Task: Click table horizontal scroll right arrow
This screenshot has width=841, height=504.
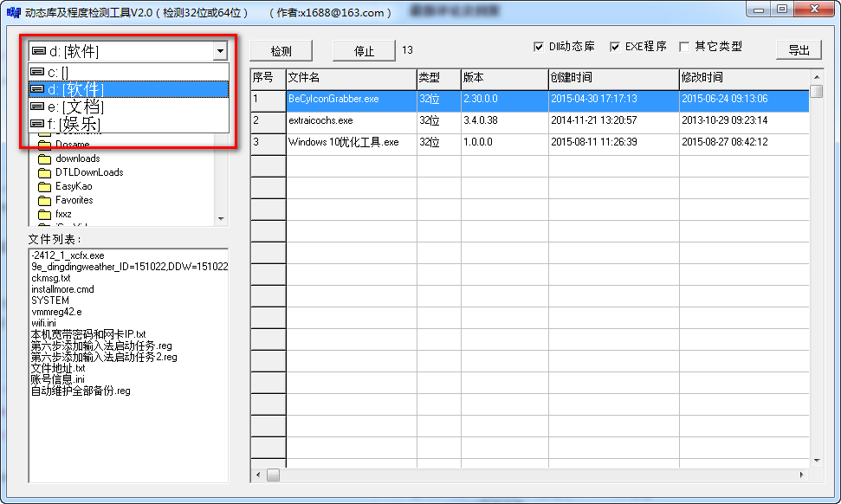Action: click(x=802, y=475)
